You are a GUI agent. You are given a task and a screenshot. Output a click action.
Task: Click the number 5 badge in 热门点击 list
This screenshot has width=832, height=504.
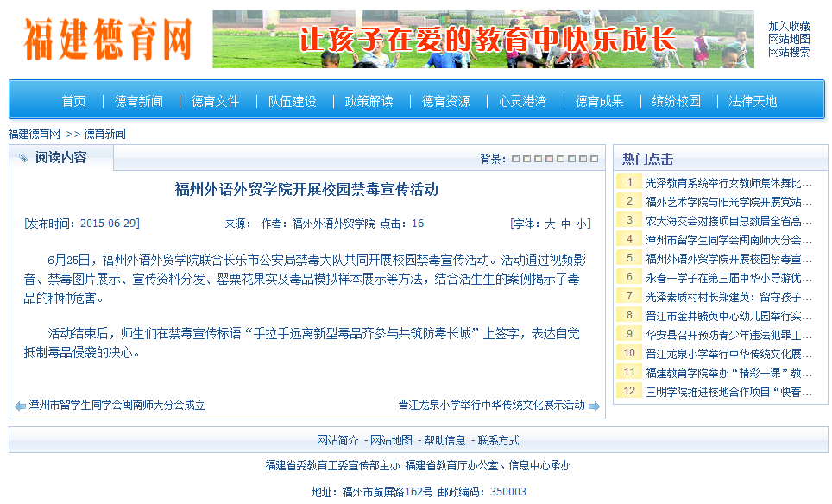click(627, 259)
